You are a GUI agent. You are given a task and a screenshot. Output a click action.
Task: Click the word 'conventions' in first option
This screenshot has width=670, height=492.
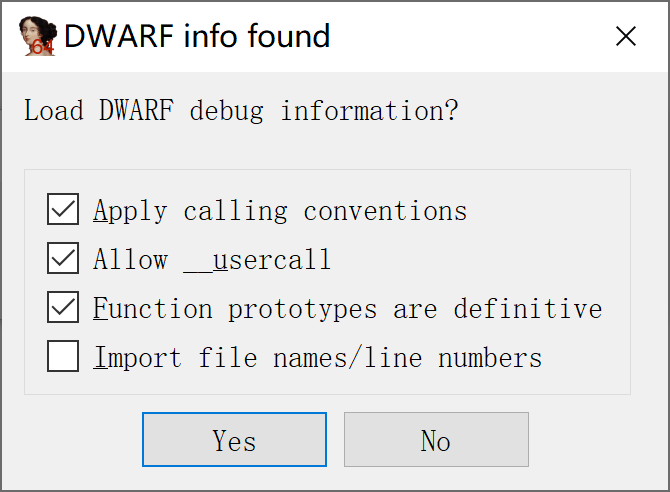[x=385, y=211]
